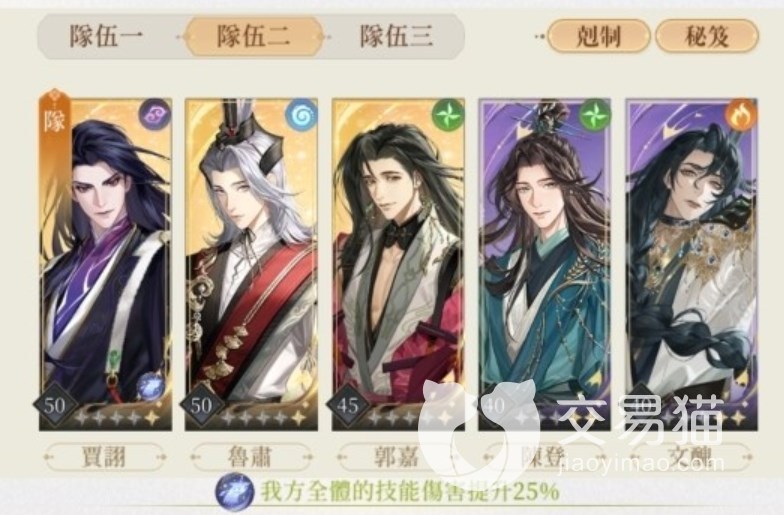Select the 文醜 character portrait
Viewport: 784px width, 515px height.
692,264
